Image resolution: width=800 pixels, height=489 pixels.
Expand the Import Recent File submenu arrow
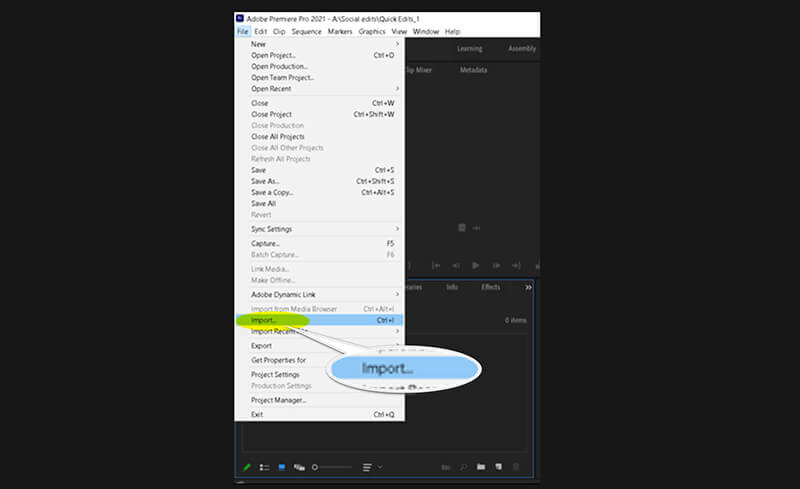(397, 331)
